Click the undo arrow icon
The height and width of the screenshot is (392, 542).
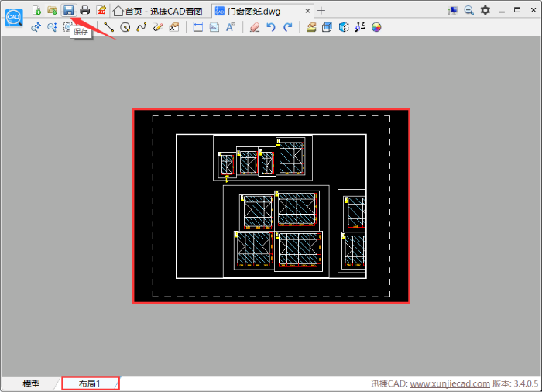271,27
